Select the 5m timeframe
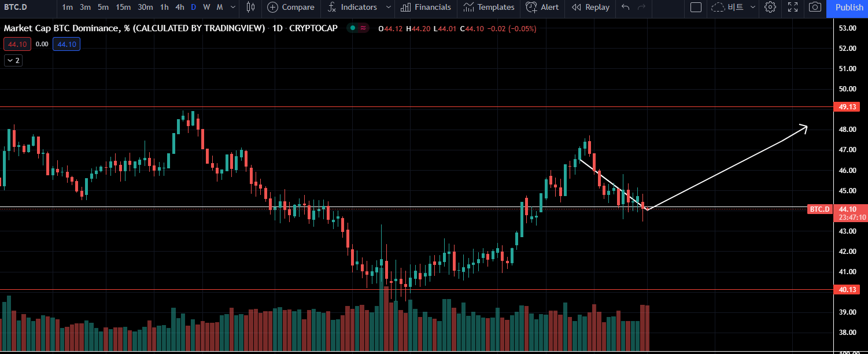This screenshot has height=354, width=868. click(103, 8)
